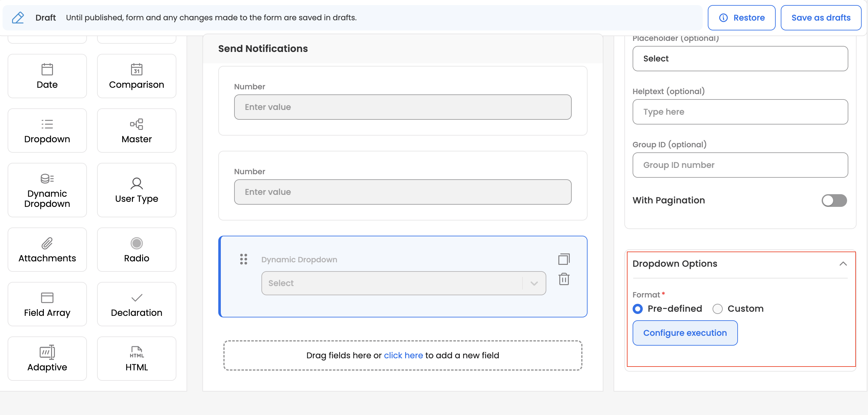Open the Dynamic Dropdown Select box
The width and height of the screenshot is (868, 415).
(391, 283)
